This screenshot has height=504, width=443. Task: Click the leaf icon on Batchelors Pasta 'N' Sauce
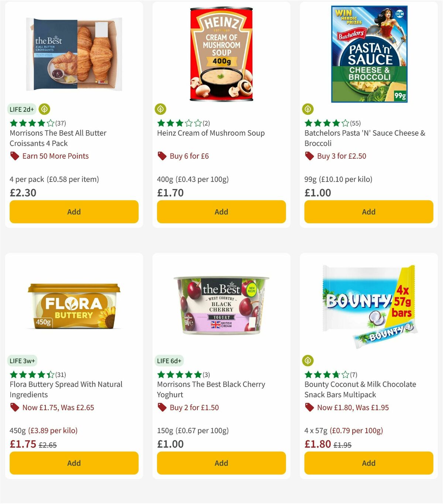[308, 109]
